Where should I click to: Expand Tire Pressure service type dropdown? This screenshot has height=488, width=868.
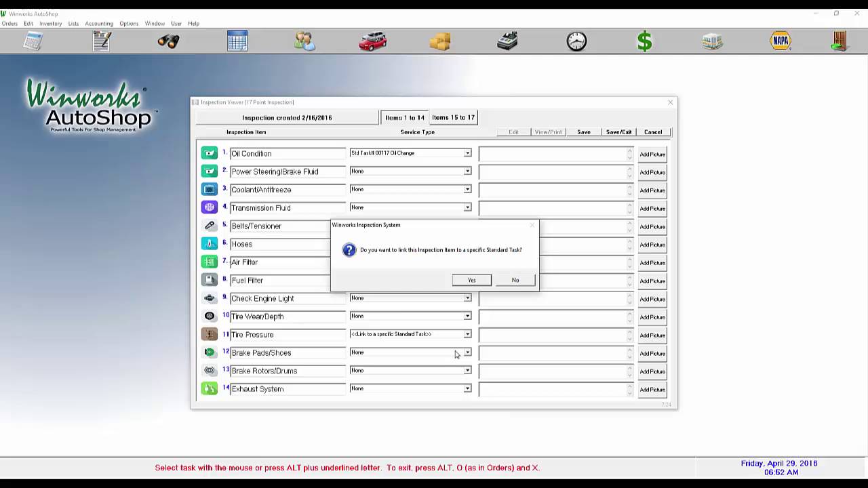(x=467, y=334)
